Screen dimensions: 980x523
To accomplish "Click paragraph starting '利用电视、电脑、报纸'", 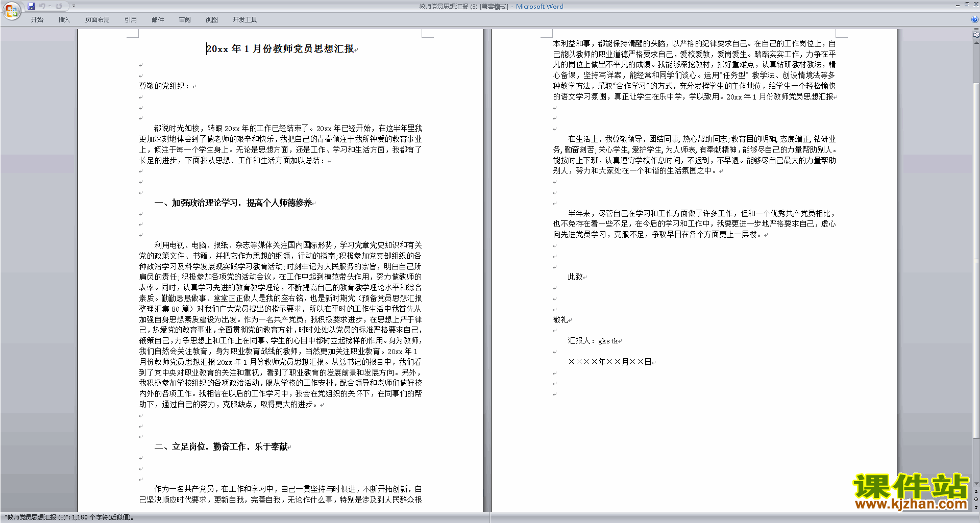I will [x=281, y=325].
